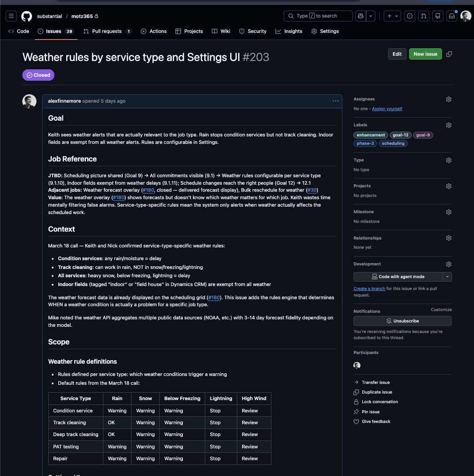Click Lock conversation
The image size is (474, 476).
point(376,401)
